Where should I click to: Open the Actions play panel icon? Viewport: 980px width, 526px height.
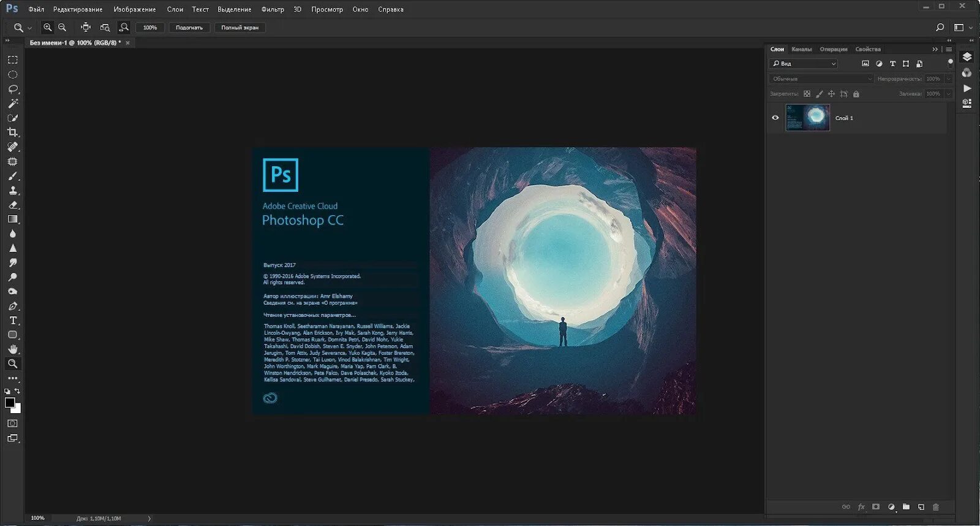967,88
